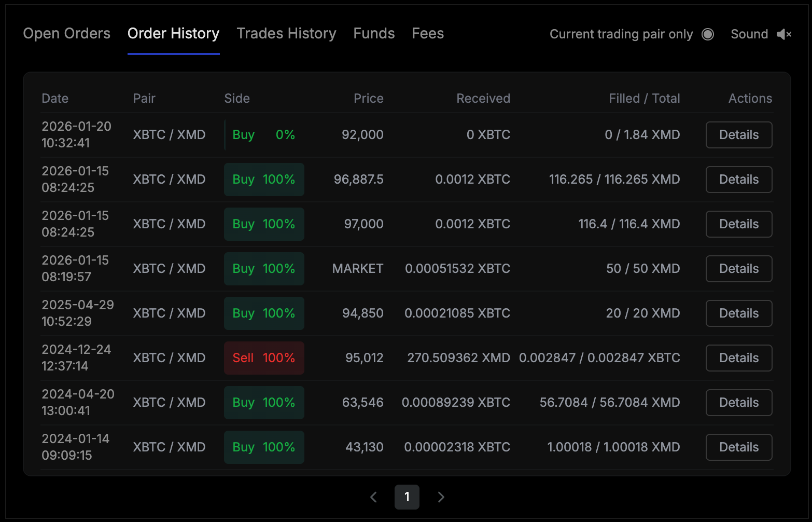Click the Buy 0% progress badge
The image size is (812, 522).
tap(264, 135)
